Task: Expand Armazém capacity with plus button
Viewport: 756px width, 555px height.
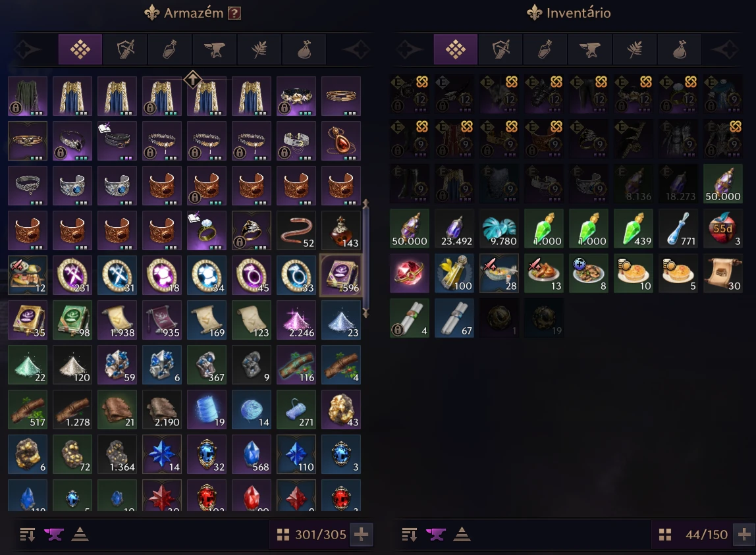Action: tap(361, 535)
